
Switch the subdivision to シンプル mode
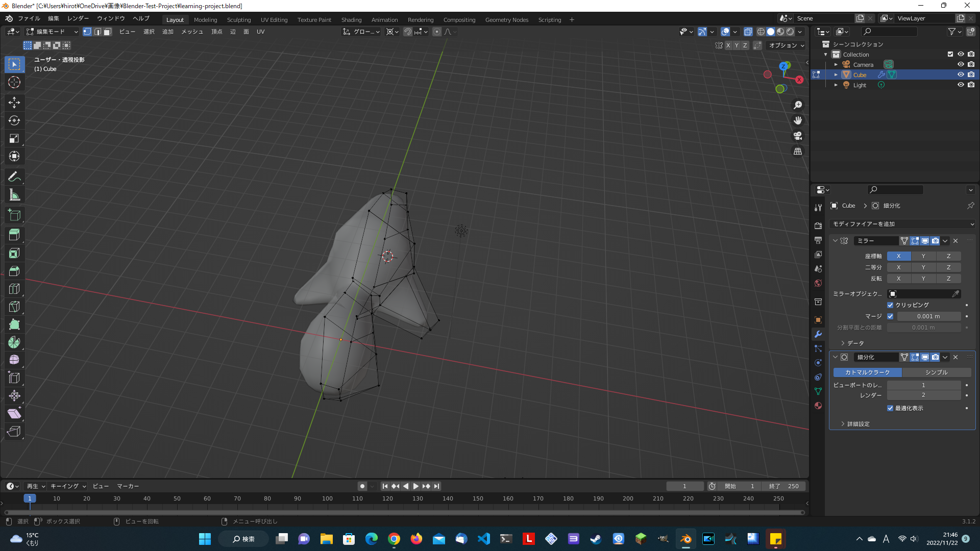[x=937, y=372]
